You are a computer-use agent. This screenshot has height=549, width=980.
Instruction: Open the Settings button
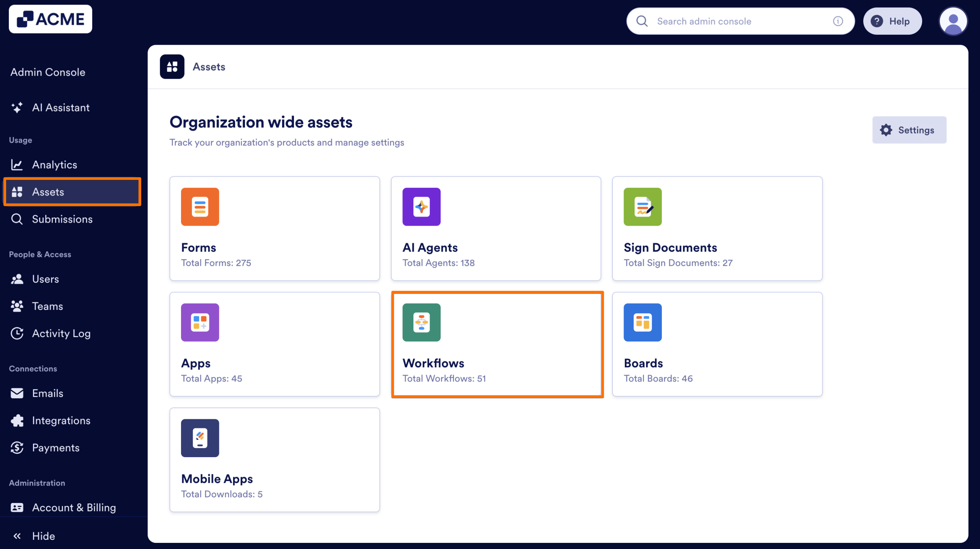coord(909,130)
